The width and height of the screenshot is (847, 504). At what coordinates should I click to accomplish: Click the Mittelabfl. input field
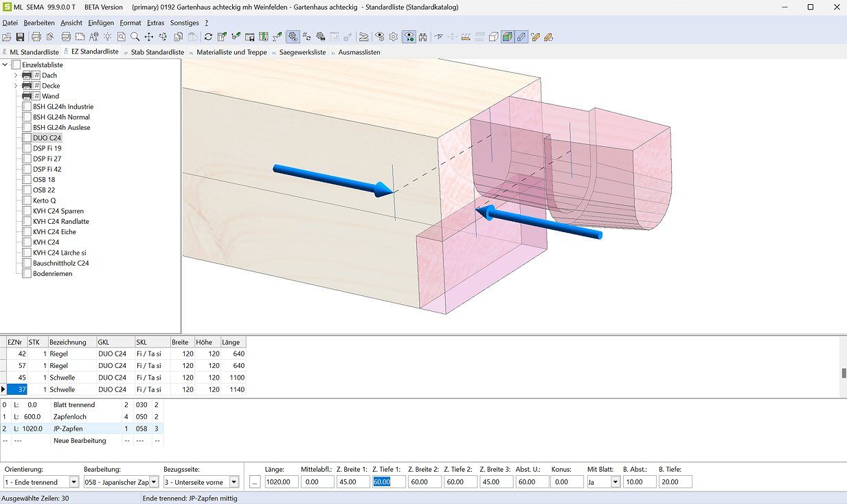coord(317,482)
